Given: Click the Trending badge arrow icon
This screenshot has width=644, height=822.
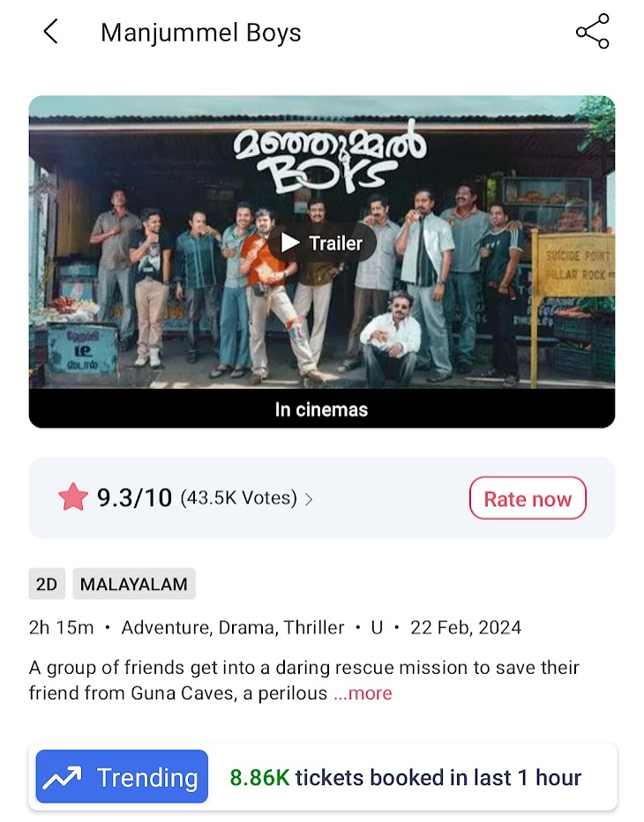Looking at the screenshot, I should click(x=62, y=777).
